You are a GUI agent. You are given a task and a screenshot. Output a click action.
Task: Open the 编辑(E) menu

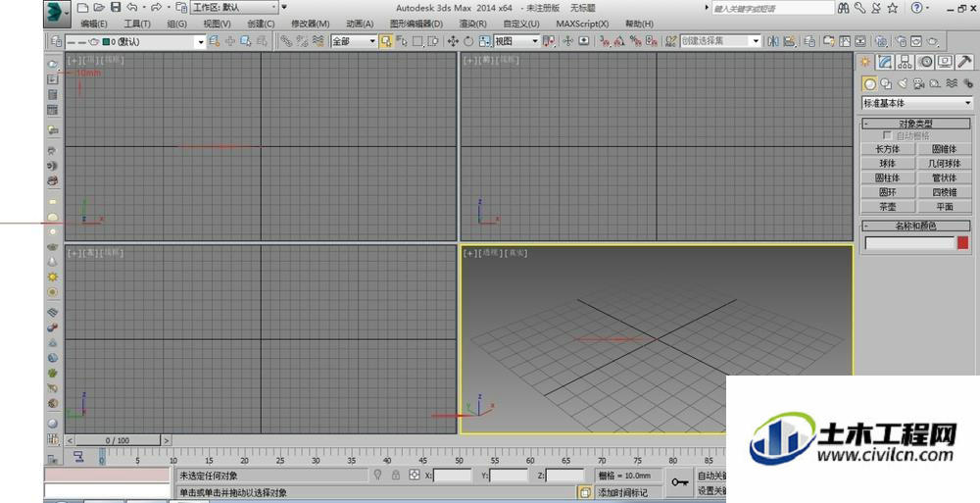click(94, 24)
